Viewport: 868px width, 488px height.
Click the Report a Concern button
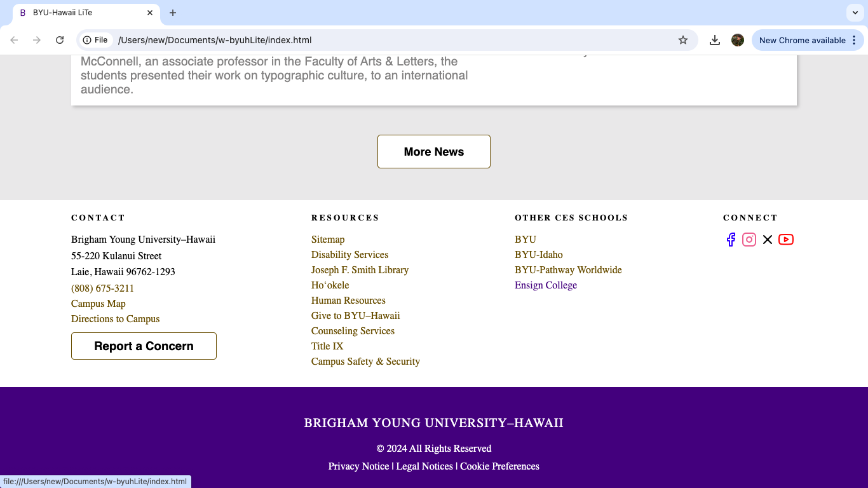pos(144,346)
